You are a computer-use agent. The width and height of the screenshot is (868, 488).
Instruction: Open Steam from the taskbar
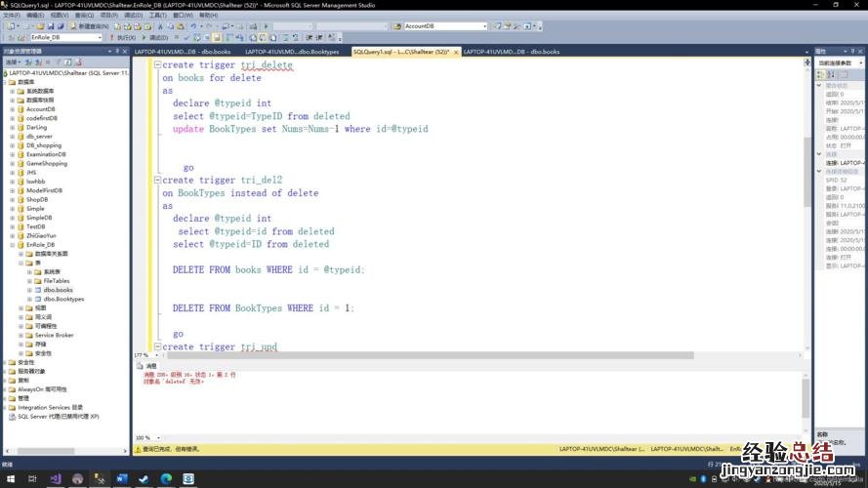point(145,479)
